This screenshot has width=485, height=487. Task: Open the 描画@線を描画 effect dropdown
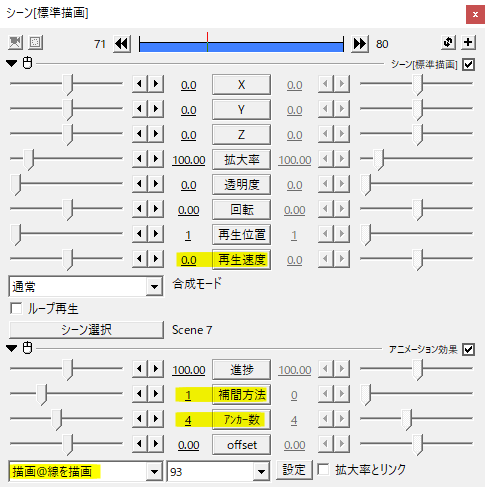point(86,472)
